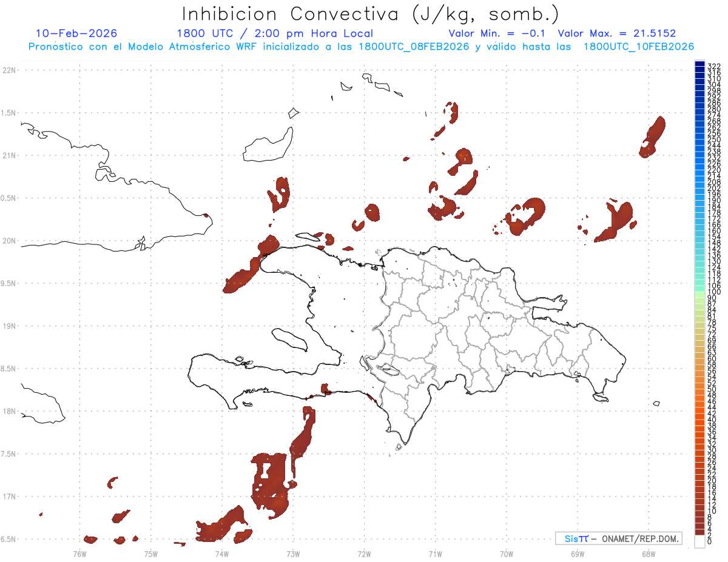The height and width of the screenshot is (562, 728).
Task: Click the title "Inhibicion Convectiva (J/kg, somb.)"
Action: tap(371, 15)
